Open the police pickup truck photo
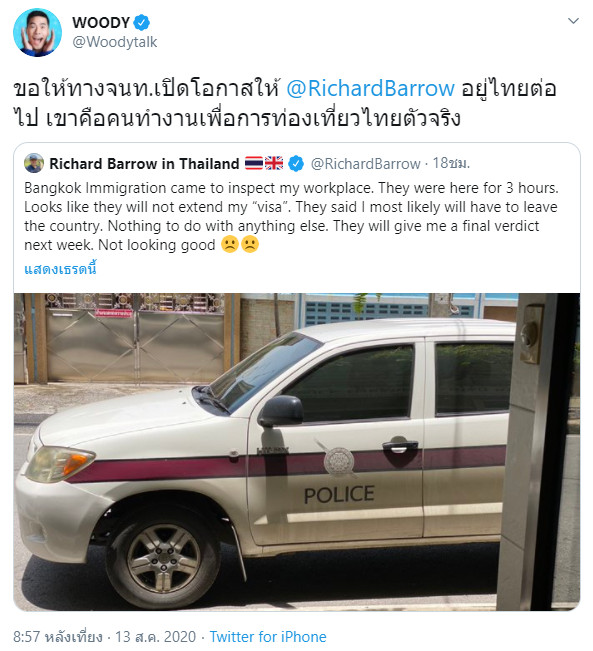 (296, 452)
